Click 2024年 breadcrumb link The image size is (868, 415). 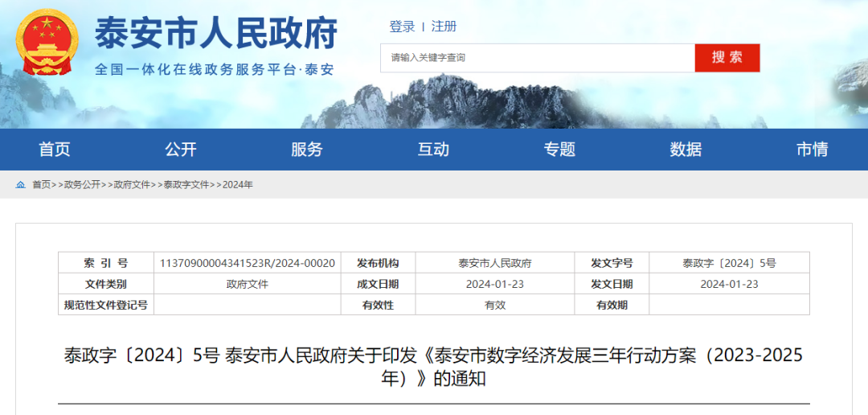tap(237, 185)
